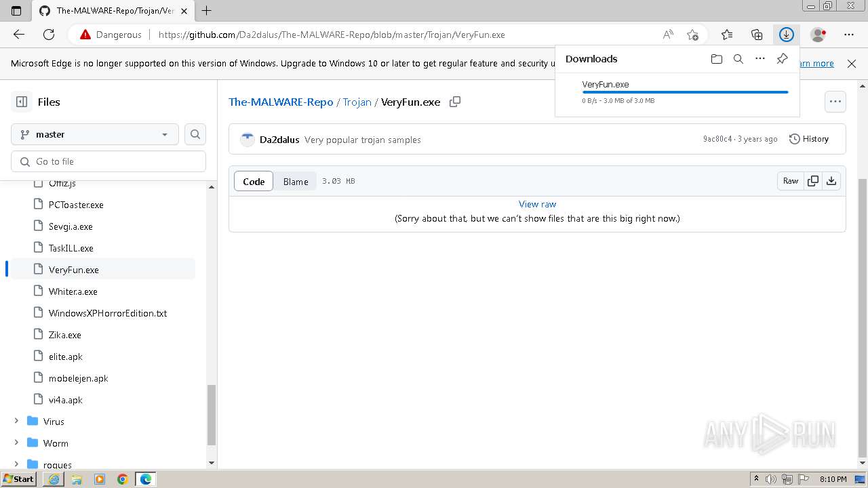The width and height of the screenshot is (868, 488).
Task: Open the View raw link
Action: (537, 204)
